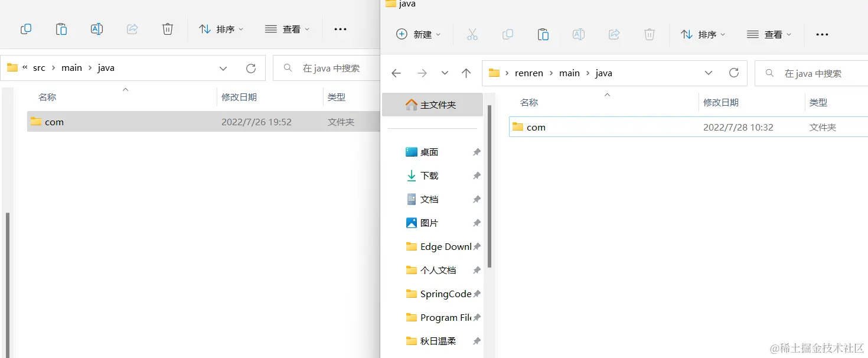Open 桌面 in quick access list
Screen dimensions: 868x358
(429, 152)
